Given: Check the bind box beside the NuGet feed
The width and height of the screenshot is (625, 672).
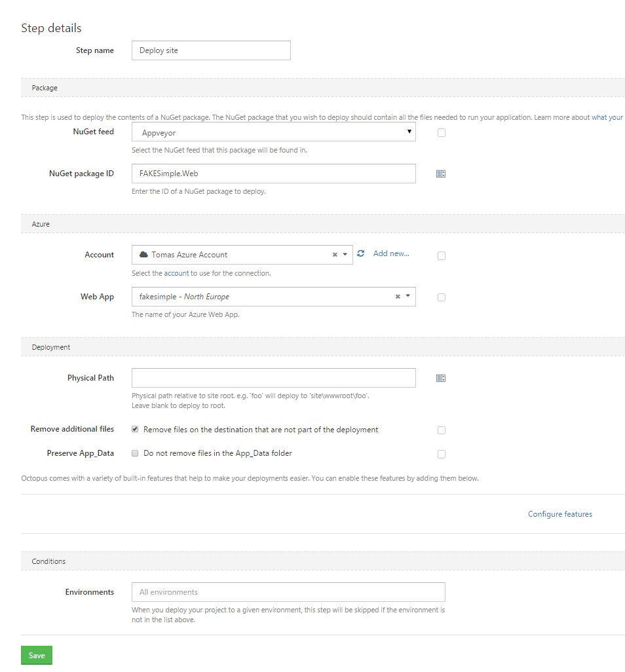Looking at the screenshot, I should [x=441, y=132].
